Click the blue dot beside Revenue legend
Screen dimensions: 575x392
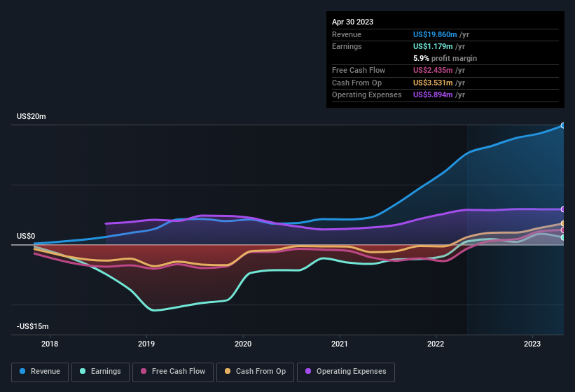click(x=23, y=372)
